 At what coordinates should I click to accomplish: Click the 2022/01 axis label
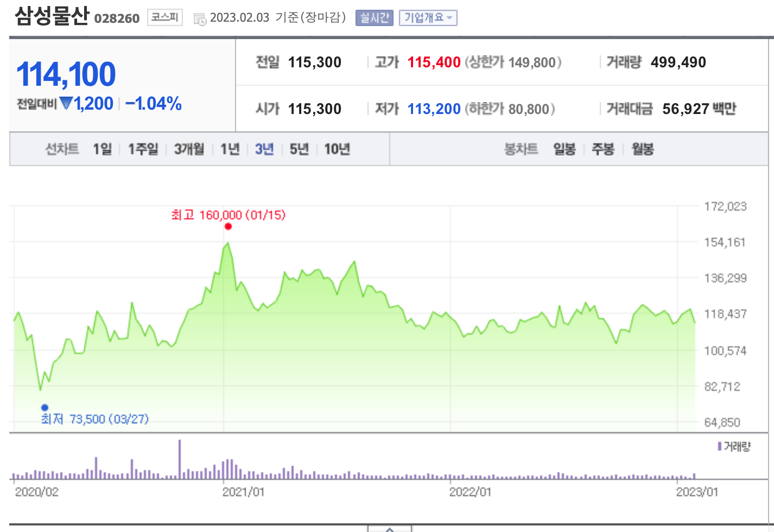click(x=470, y=492)
